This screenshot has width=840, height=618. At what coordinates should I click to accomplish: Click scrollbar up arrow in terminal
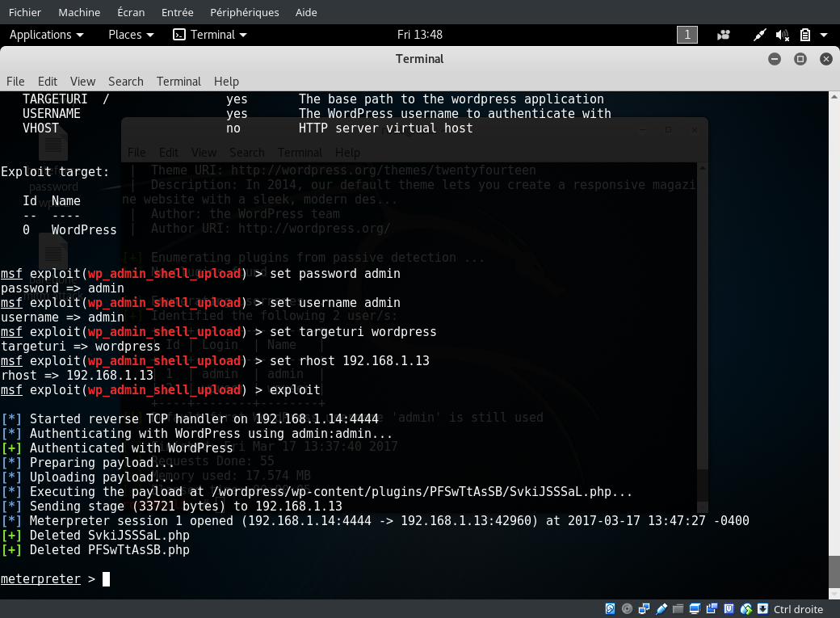[x=834, y=96]
